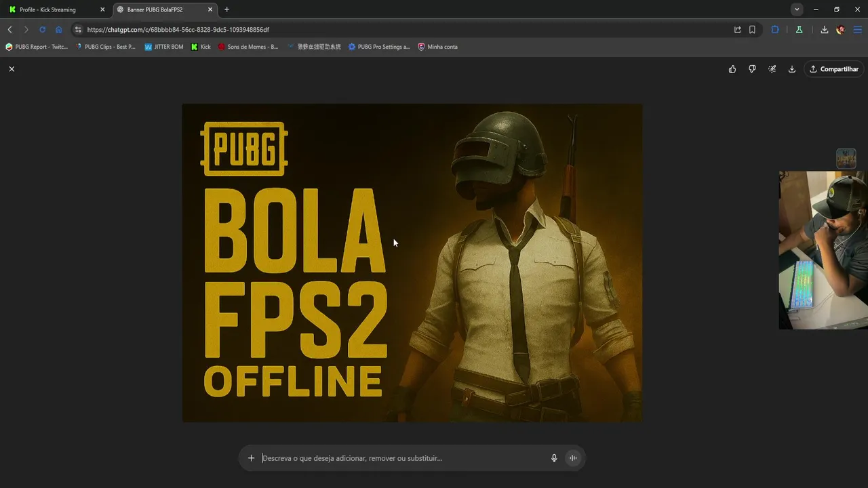Open the browser downloads panel
The height and width of the screenshot is (488, 868).
[x=824, y=30]
